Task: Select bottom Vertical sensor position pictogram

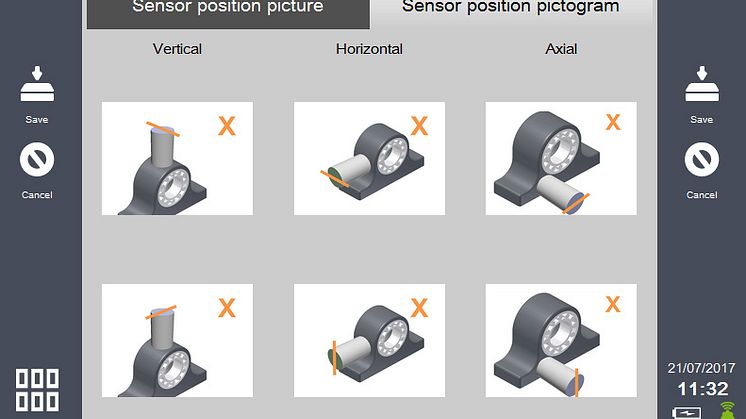Action: [x=177, y=340]
